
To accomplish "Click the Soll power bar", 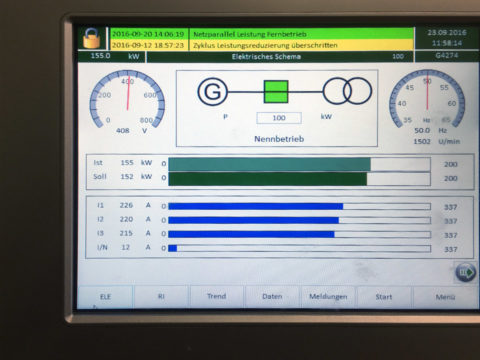I will point(299,179).
